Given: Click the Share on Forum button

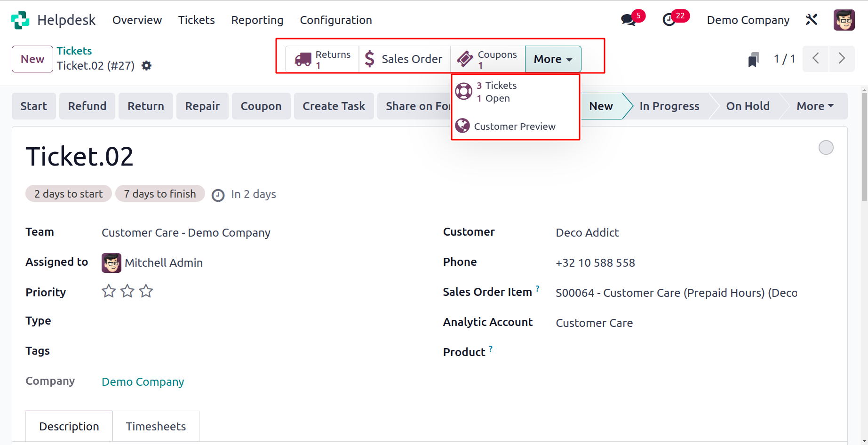Looking at the screenshot, I should (x=414, y=106).
